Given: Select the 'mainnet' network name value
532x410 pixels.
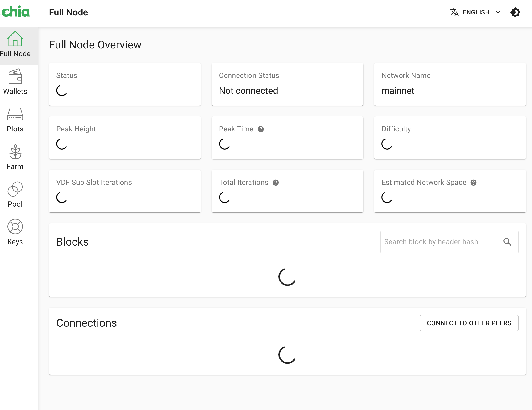Looking at the screenshot, I should tap(398, 91).
